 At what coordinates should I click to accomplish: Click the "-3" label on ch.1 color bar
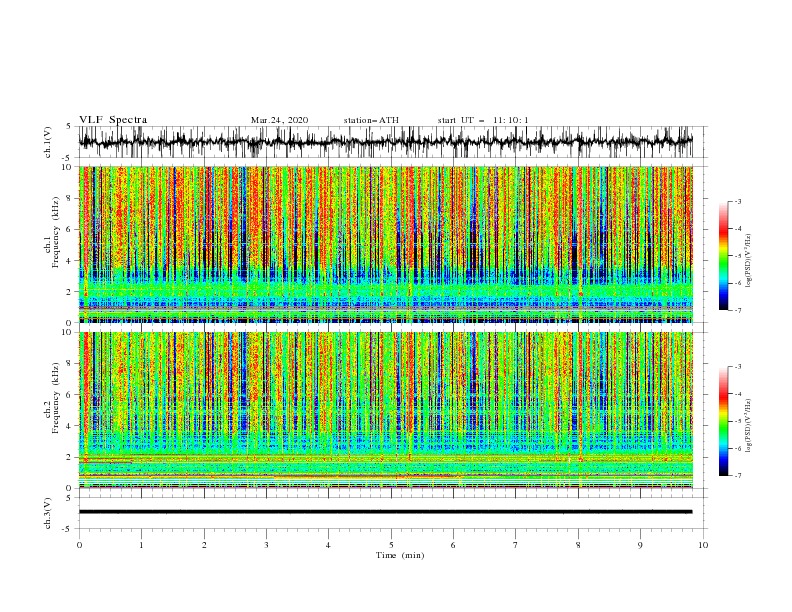tap(737, 201)
